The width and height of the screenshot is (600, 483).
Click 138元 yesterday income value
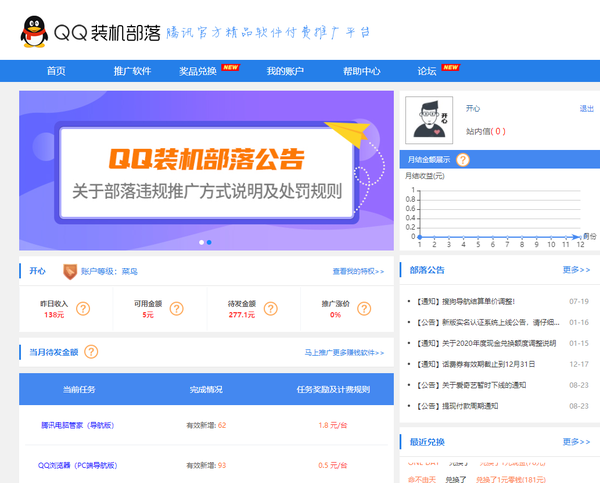pyautogui.click(x=54, y=315)
